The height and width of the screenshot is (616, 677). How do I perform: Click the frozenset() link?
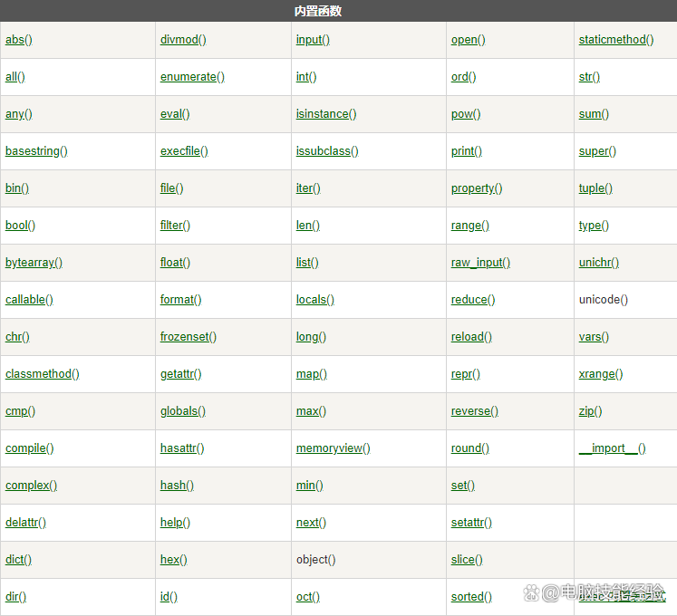189,337
